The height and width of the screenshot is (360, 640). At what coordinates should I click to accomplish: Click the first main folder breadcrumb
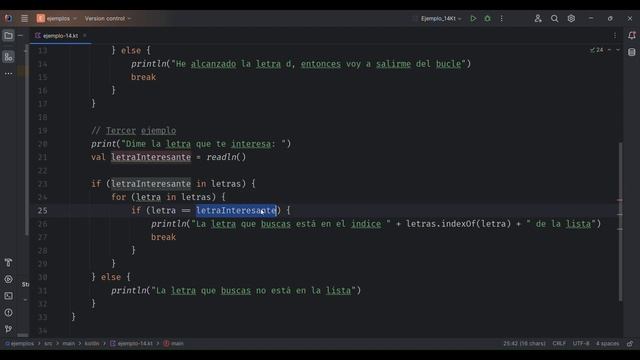[x=69, y=343]
